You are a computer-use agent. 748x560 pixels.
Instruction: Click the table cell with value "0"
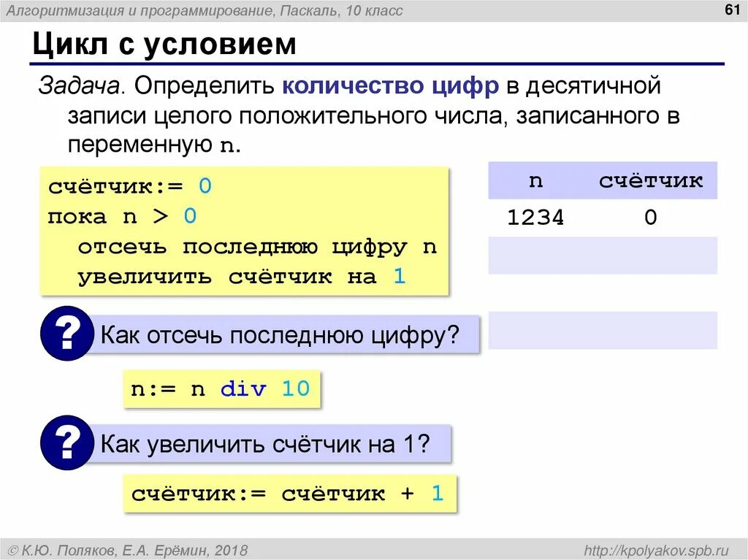point(651,218)
